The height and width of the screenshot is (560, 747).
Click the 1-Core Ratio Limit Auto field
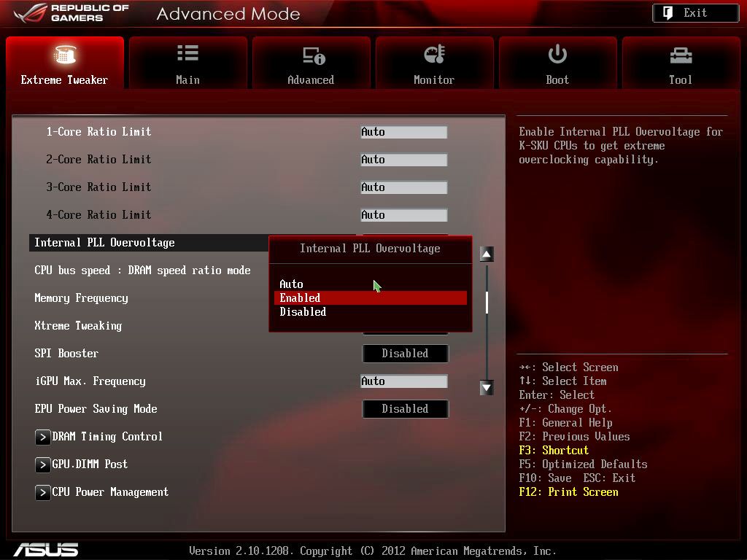pos(403,132)
